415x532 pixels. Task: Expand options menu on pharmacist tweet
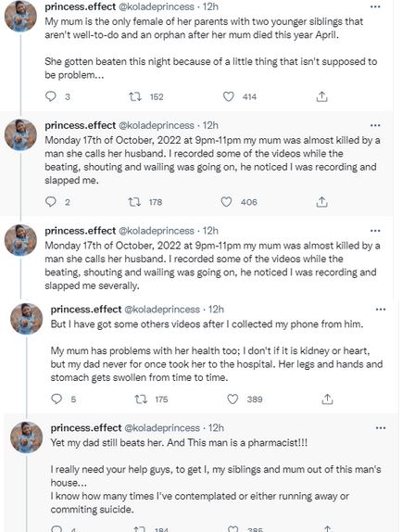tap(381, 428)
